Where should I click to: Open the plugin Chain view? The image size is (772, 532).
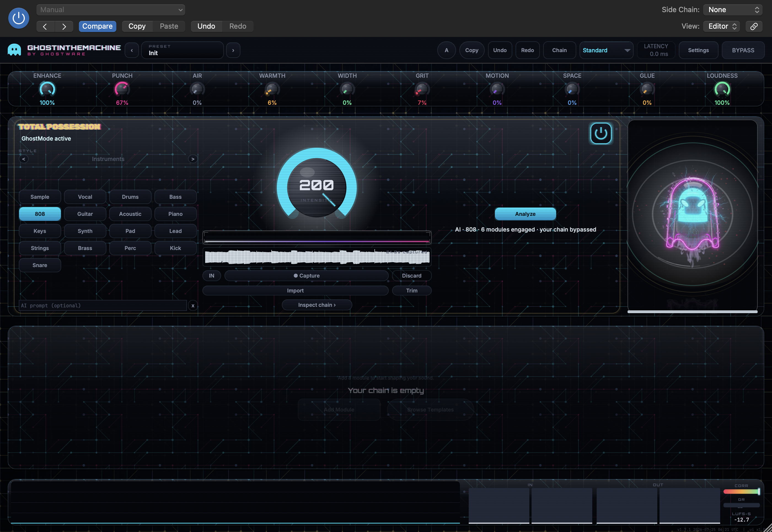click(559, 50)
